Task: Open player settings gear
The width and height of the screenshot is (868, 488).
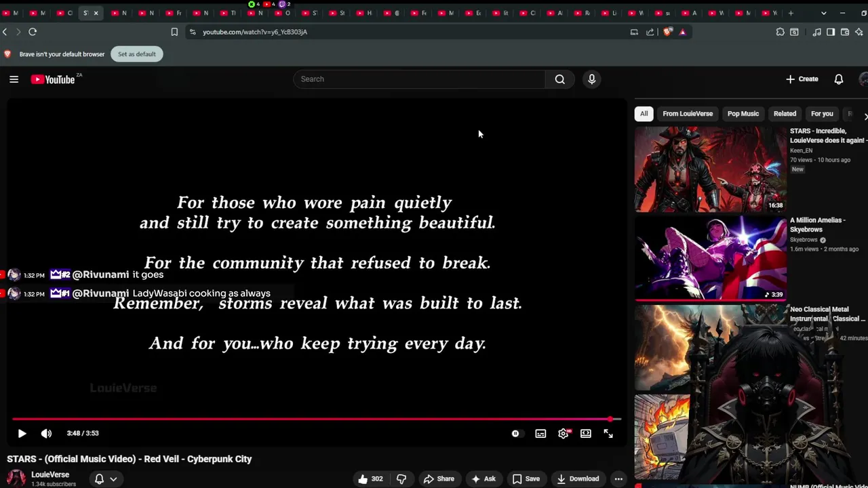Action: [564, 433]
